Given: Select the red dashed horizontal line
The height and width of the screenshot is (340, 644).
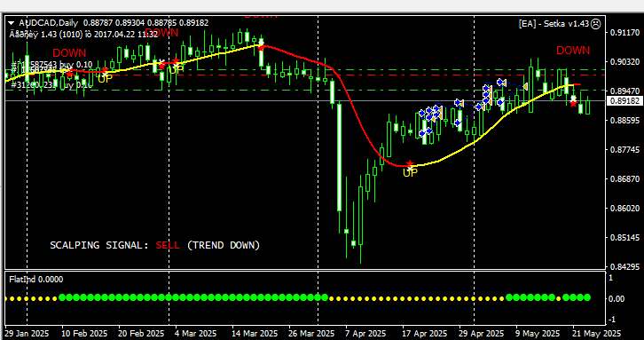Looking at the screenshot, I should [x=305, y=75].
